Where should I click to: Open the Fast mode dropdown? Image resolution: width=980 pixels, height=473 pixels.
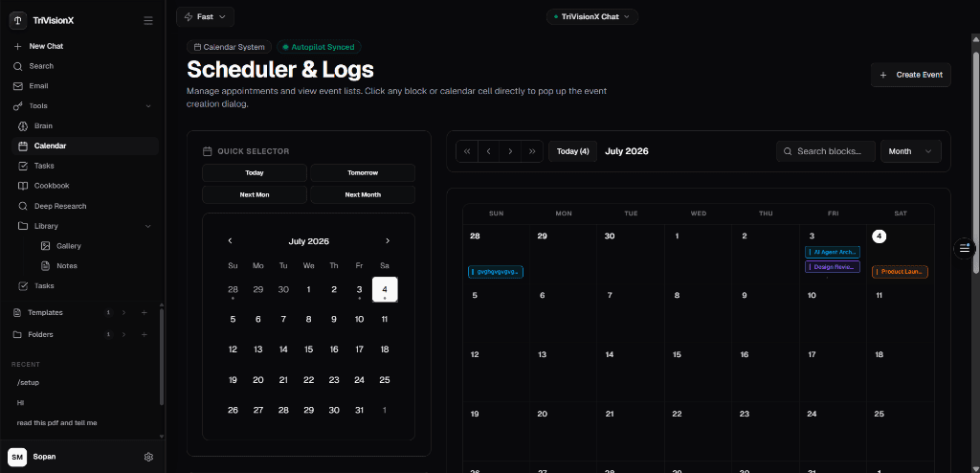click(x=205, y=17)
